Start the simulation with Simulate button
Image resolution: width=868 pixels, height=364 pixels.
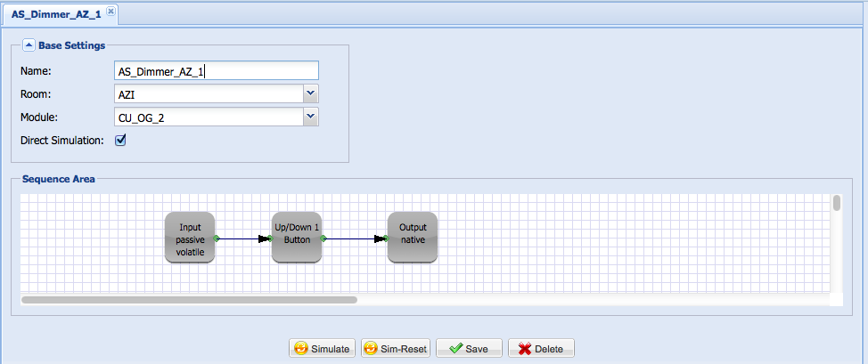[x=323, y=349]
